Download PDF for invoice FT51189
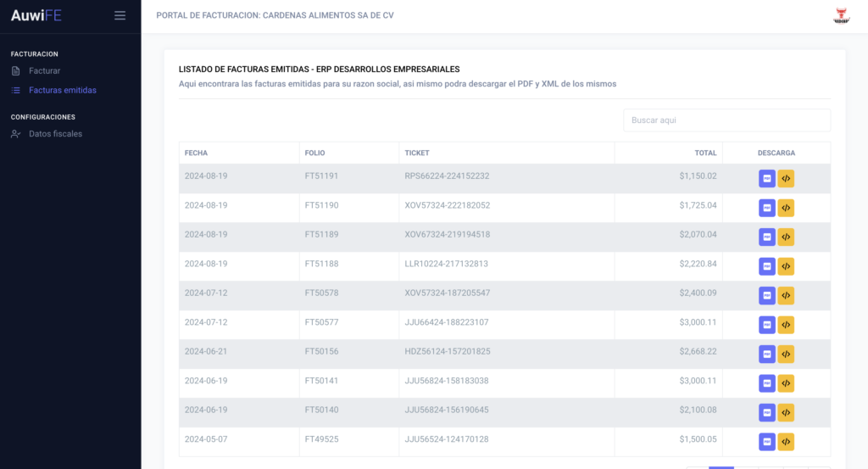The height and width of the screenshot is (469, 868). click(x=767, y=237)
